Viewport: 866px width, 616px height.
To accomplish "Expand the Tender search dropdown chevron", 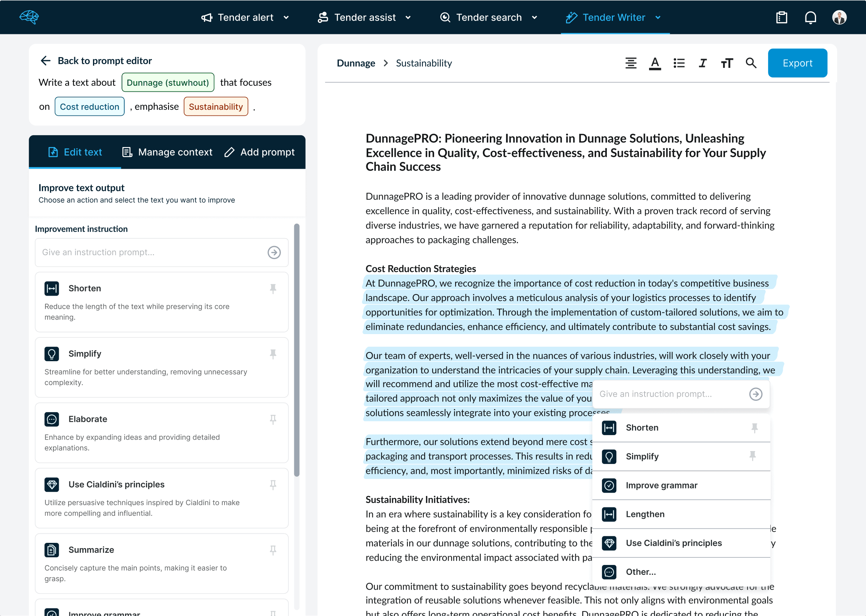I will [534, 18].
